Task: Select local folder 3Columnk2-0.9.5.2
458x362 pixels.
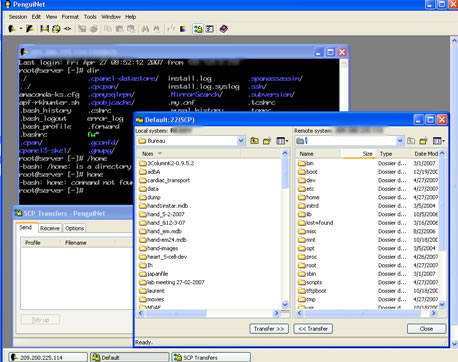Action: [x=166, y=163]
